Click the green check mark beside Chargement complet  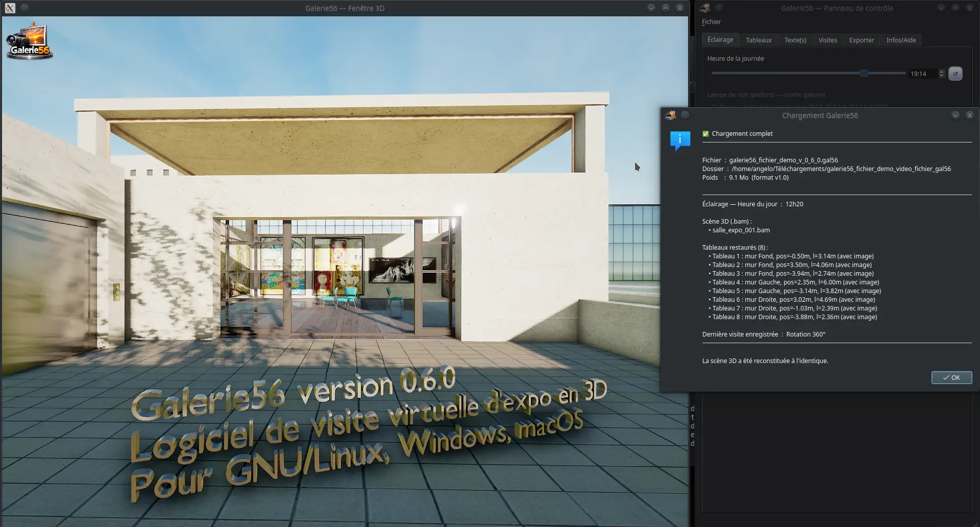point(705,134)
